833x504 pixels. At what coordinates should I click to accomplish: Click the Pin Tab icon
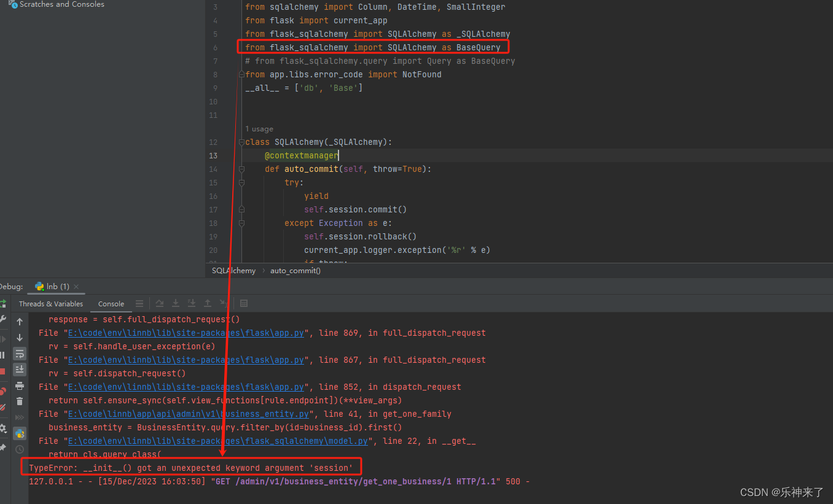pyautogui.click(x=2, y=448)
